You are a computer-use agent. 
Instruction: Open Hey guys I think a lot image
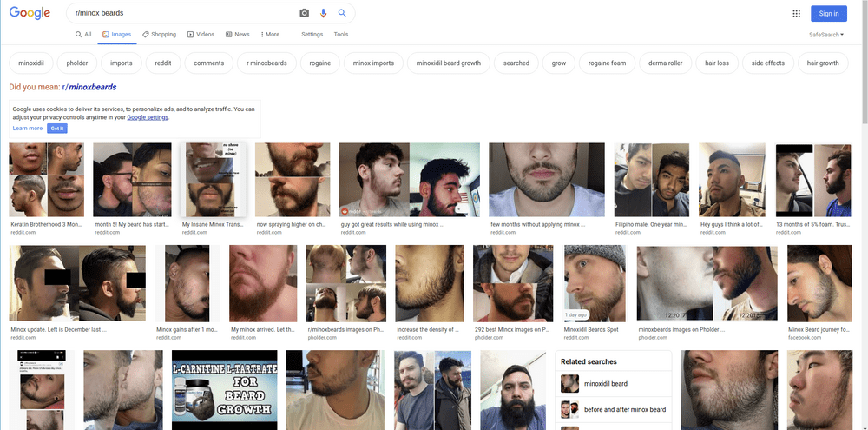tap(732, 180)
